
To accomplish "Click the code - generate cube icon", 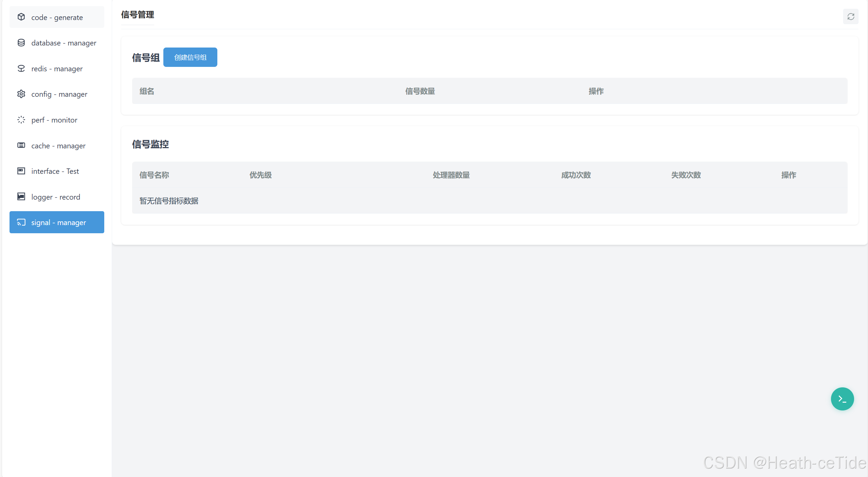I will [21, 17].
